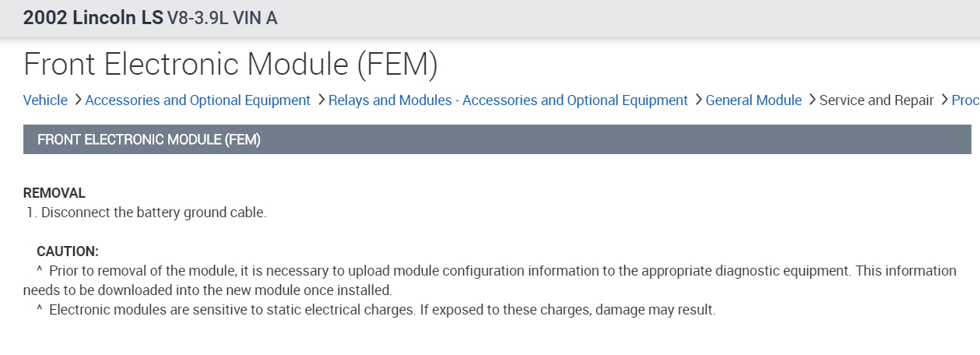Click chevron before Relays and Modules breadcrumb
Screen dimensions: 980x355
point(320,100)
